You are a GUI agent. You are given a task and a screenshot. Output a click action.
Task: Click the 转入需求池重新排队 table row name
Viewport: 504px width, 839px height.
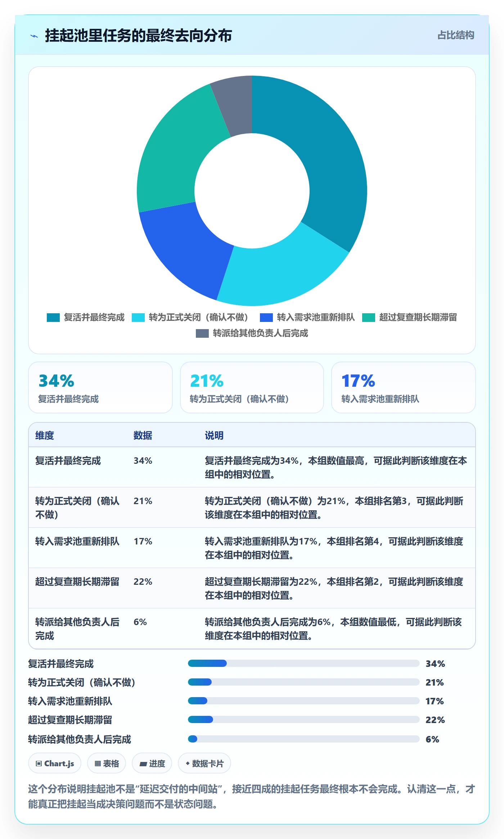point(77,542)
